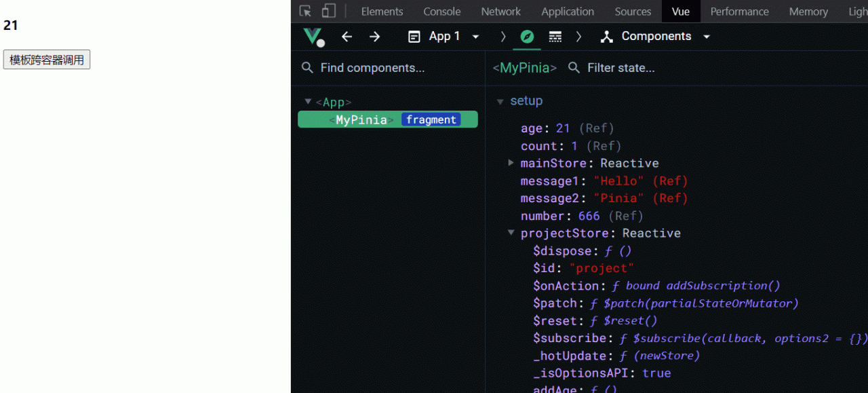Go back with the left arrow

(x=347, y=37)
